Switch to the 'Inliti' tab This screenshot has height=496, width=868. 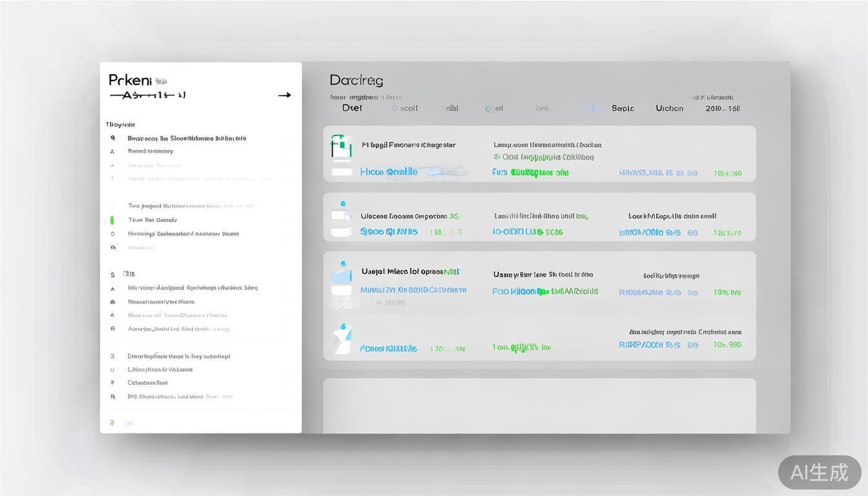[x=450, y=108]
